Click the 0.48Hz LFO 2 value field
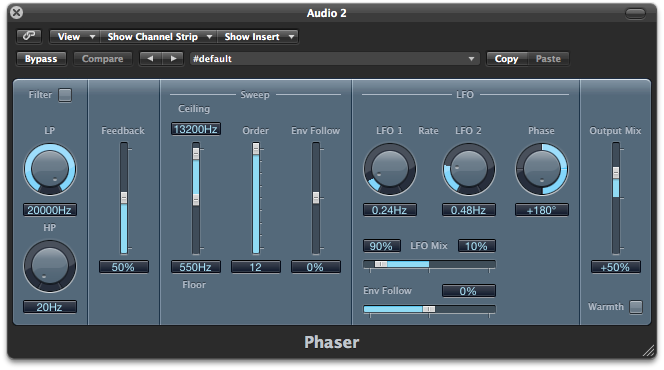Screen dimensions: 664x370 click(469, 210)
